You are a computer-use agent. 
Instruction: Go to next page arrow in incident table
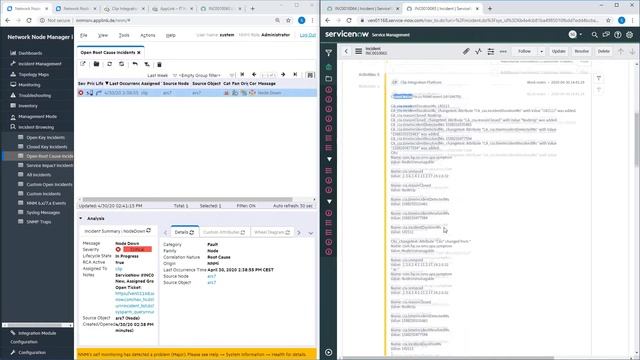click(x=283, y=75)
